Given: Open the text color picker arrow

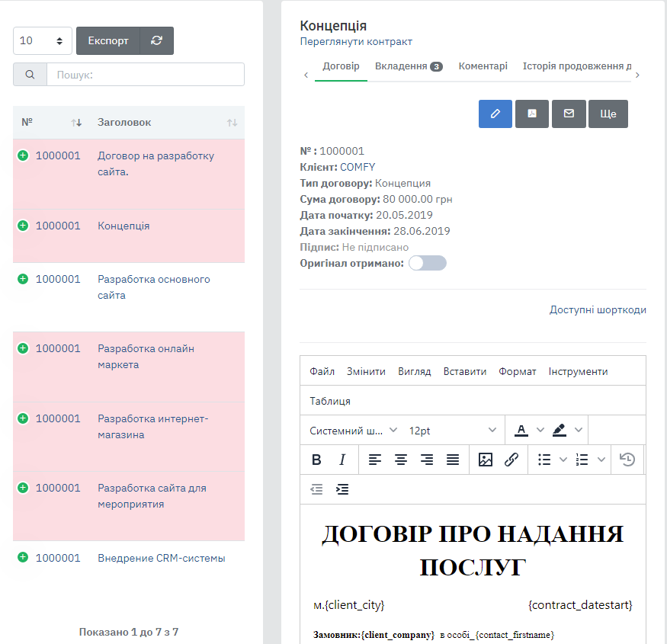Looking at the screenshot, I should point(540,431).
